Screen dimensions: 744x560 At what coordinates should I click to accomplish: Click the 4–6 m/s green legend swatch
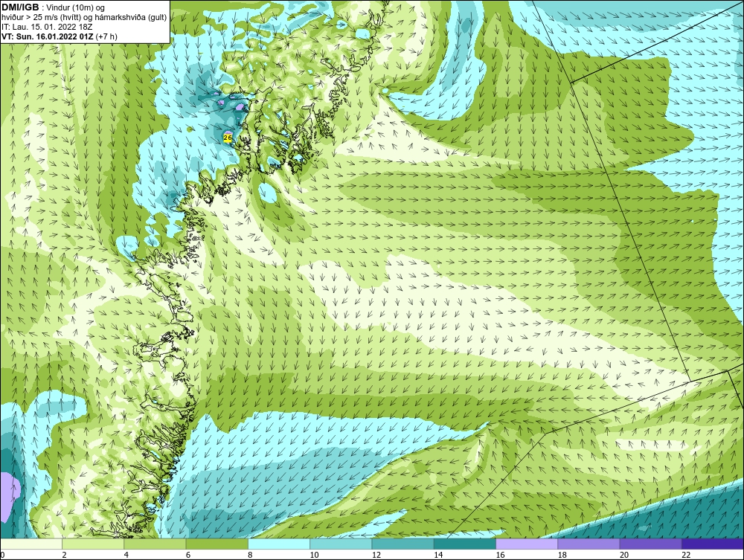click(x=155, y=544)
